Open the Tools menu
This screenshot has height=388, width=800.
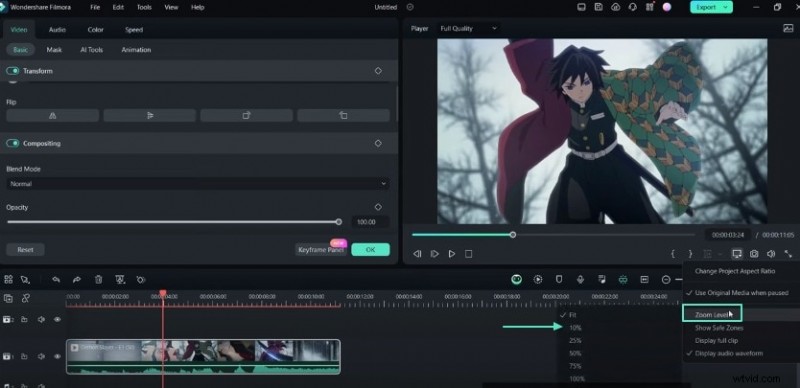[144, 7]
